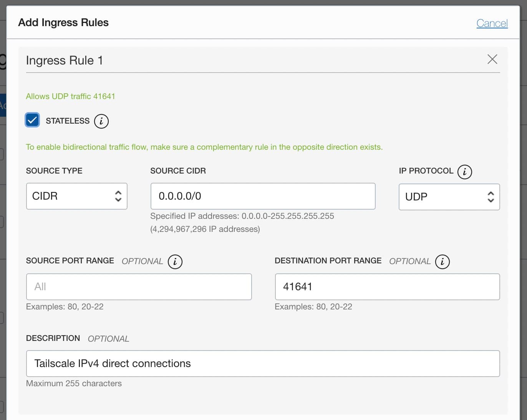
Task: Select the chevron control beside CIDR
Action: [118, 196]
